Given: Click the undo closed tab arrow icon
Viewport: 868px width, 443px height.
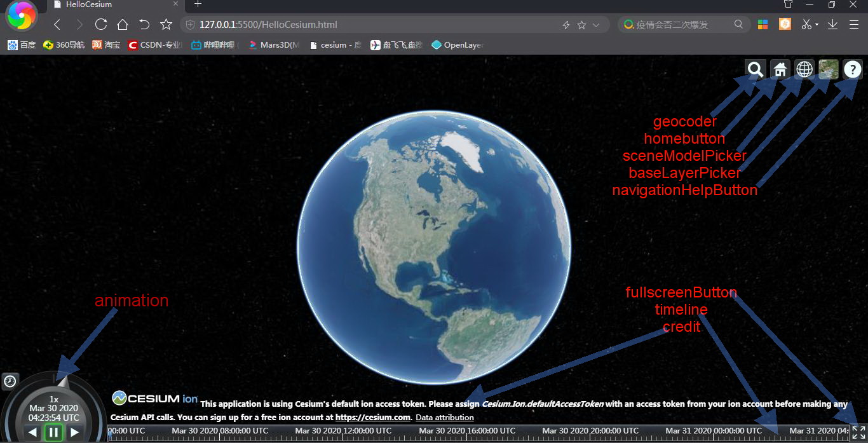Looking at the screenshot, I should pos(144,25).
